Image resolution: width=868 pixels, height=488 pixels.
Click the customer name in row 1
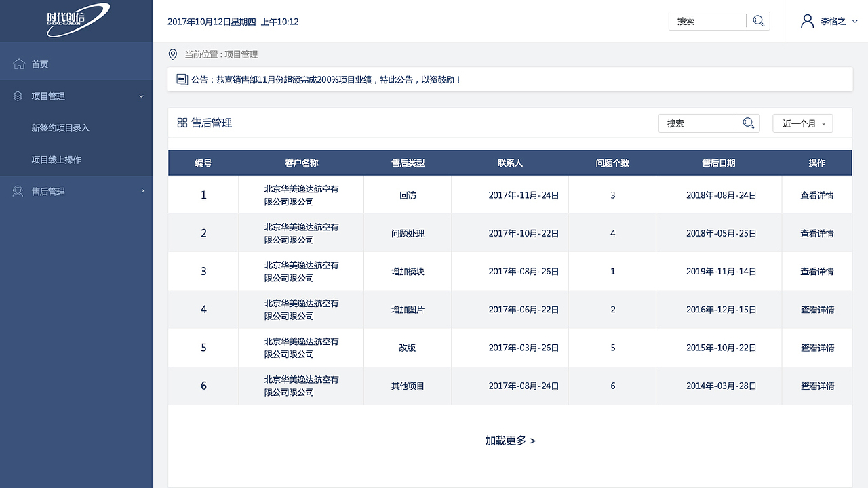point(301,195)
